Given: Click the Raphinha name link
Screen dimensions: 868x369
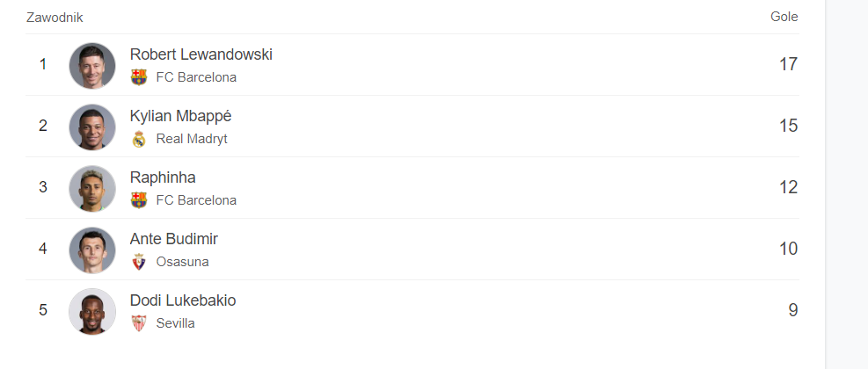Looking at the screenshot, I should [x=163, y=177].
